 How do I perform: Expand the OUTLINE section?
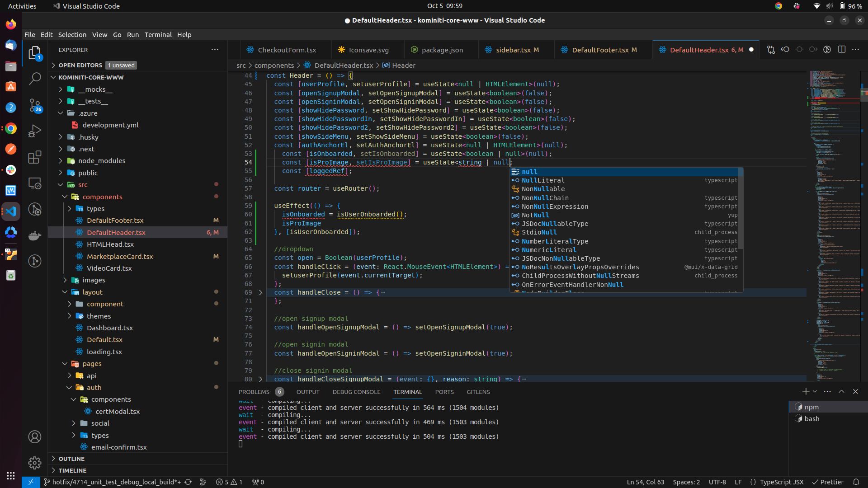click(71, 459)
